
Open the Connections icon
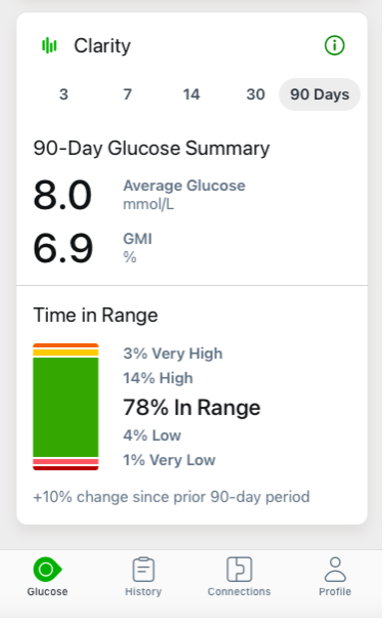239,569
